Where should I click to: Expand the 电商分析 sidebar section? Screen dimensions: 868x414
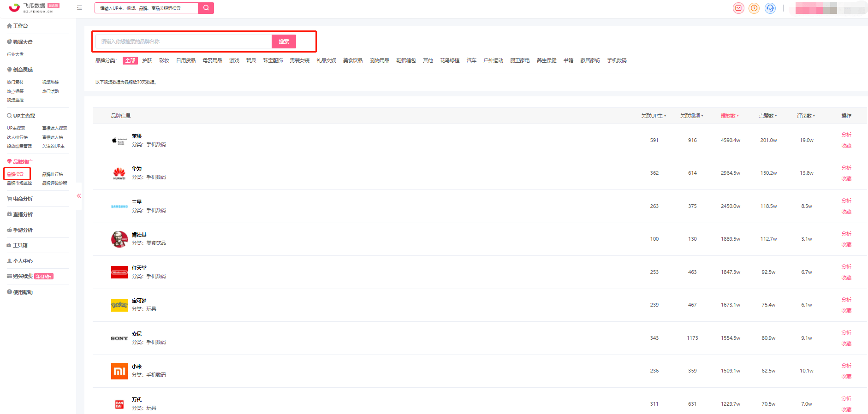pyautogui.click(x=20, y=199)
